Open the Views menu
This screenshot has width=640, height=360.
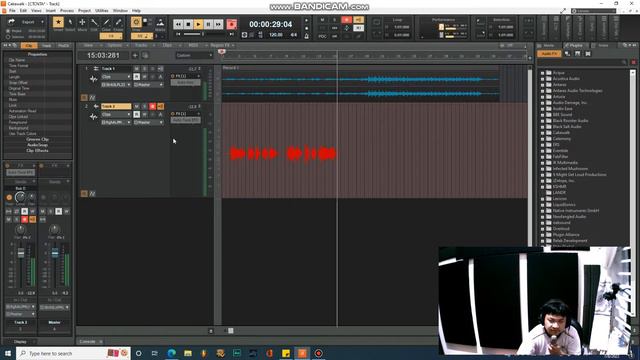point(36,11)
